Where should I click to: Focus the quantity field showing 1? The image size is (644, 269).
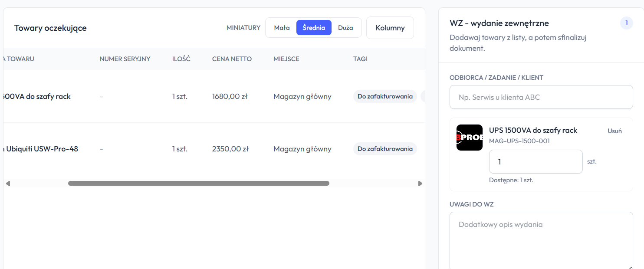(536, 162)
